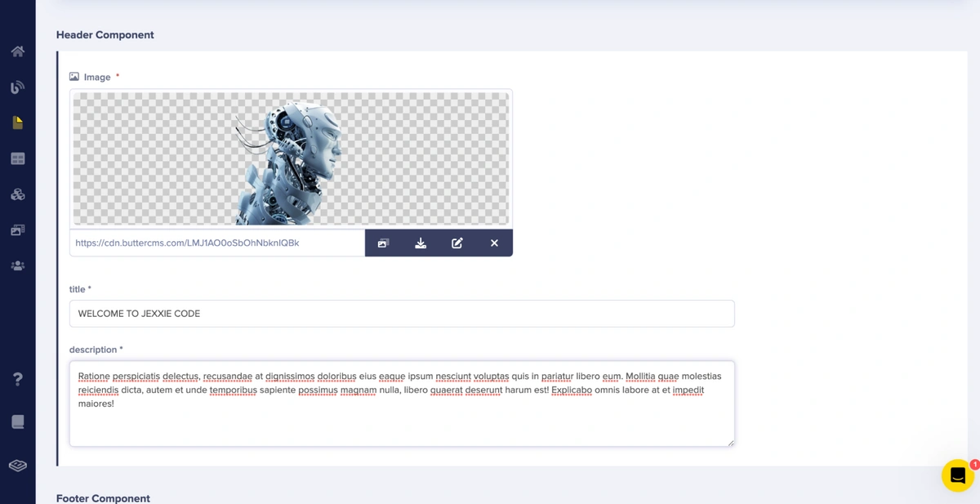Edit the header image
Screen dimensions: 980x504
click(x=457, y=243)
